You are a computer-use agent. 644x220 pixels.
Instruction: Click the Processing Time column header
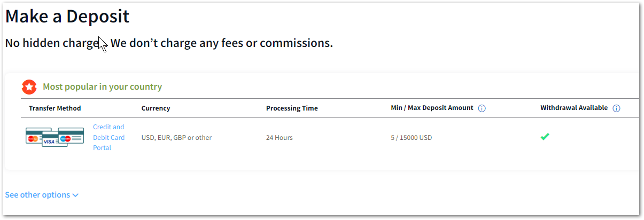[292, 108]
